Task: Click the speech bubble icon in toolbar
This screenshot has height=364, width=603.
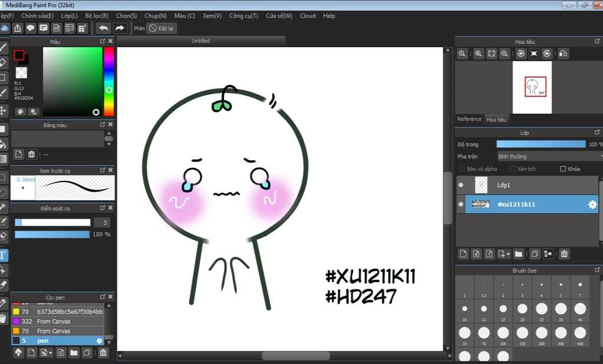Action: click(31, 28)
